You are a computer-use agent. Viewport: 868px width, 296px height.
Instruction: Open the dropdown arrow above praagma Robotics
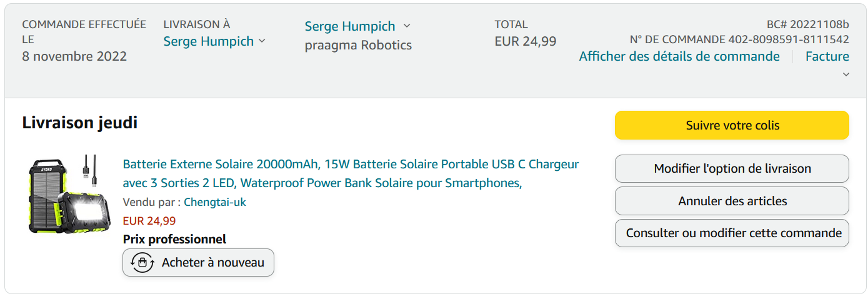407,26
